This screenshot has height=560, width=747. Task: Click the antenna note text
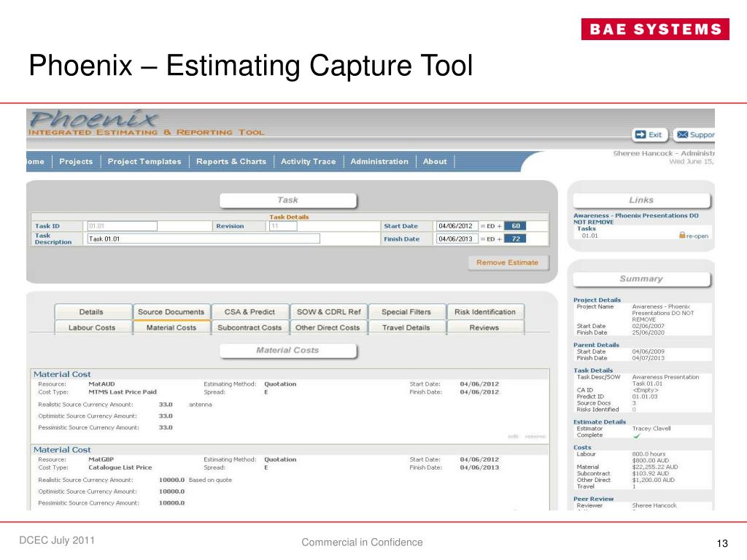point(200,405)
